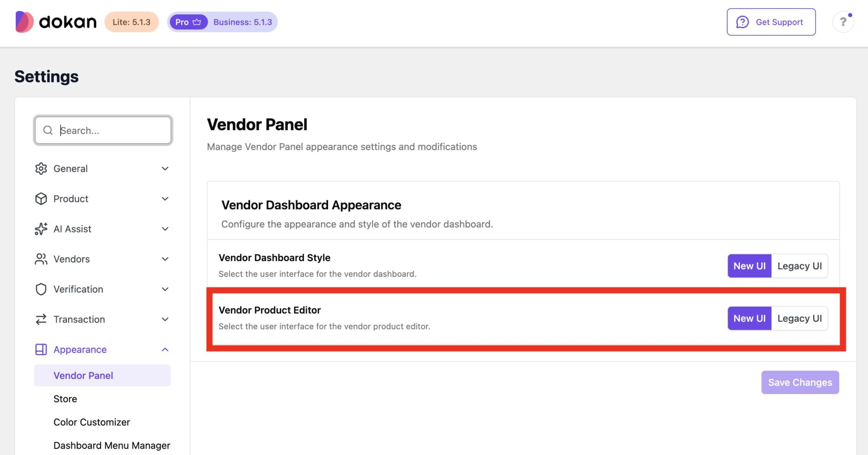Screen dimensions: 868x455
Task: Open the help question mark icon
Action: 843,22
